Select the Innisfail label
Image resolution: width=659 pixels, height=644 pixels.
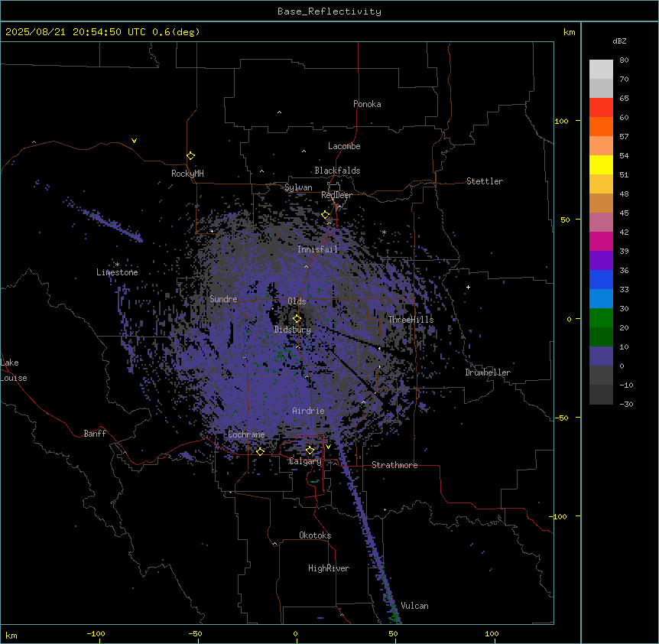click(x=317, y=249)
